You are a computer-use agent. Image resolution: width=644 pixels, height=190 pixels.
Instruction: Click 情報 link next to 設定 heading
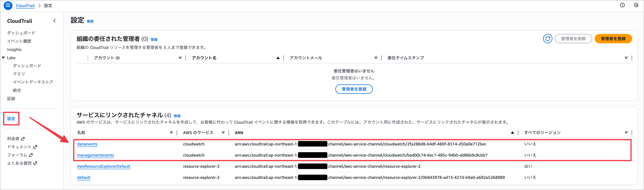click(x=90, y=22)
